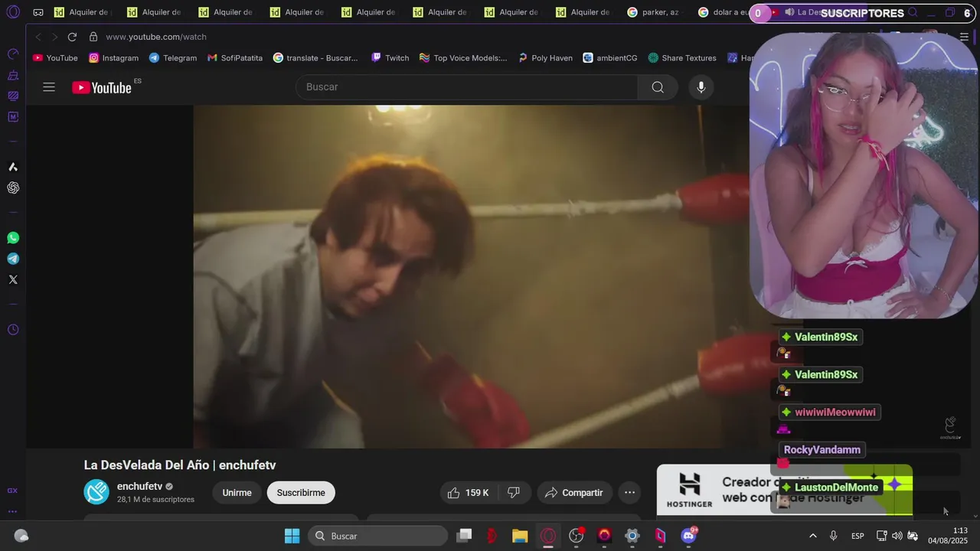Click the video title 'La DesVelada Del Año'

tap(180, 465)
